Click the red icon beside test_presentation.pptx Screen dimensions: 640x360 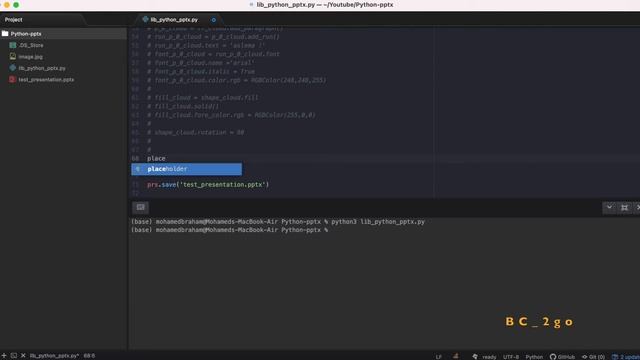click(x=13, y=79)
